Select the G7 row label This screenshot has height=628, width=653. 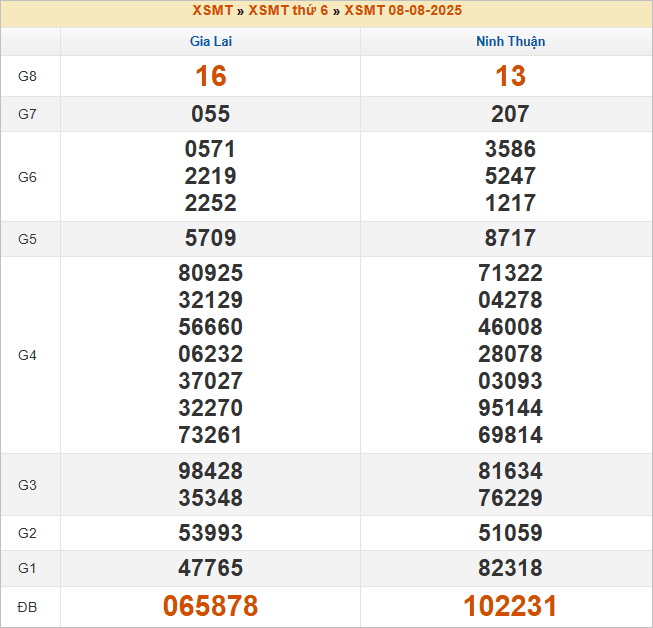[x=27, y=114]
